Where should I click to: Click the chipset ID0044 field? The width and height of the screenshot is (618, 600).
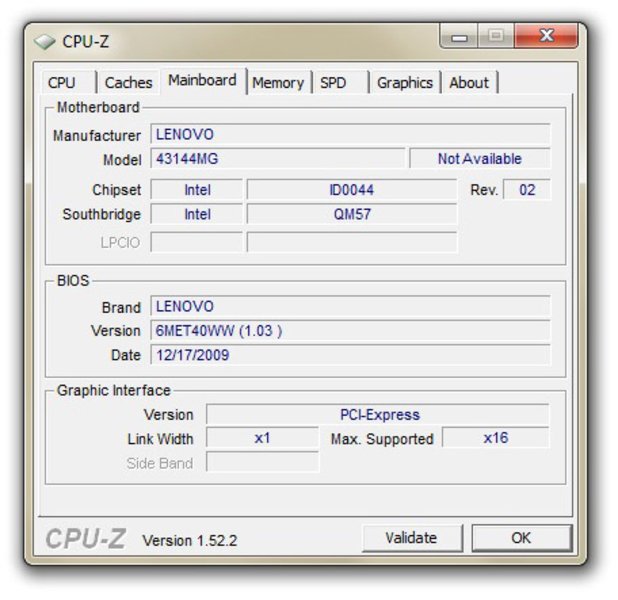pos(352,190)
